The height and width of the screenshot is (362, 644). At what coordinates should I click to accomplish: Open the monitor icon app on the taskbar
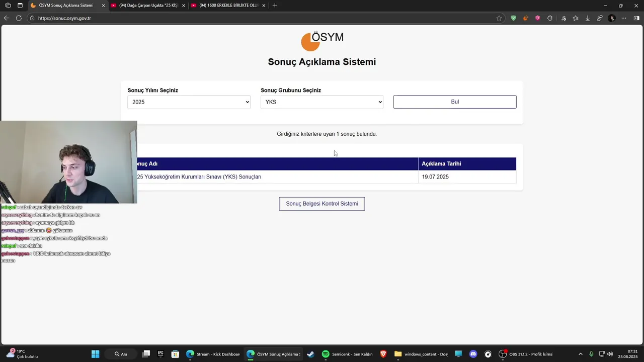(x=458, y=354)
